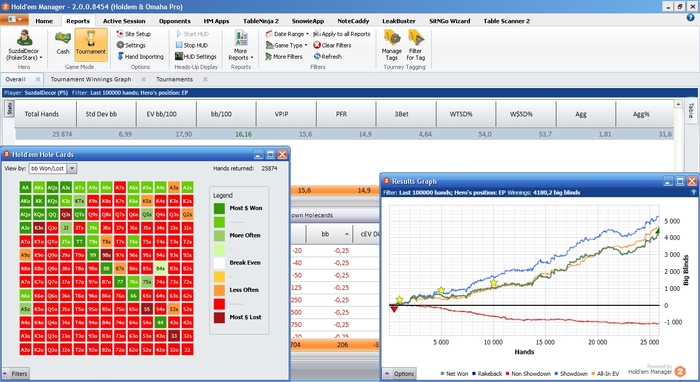
Task: Open the Date Range filter dropdown
Action: click(x=287, y=34)
